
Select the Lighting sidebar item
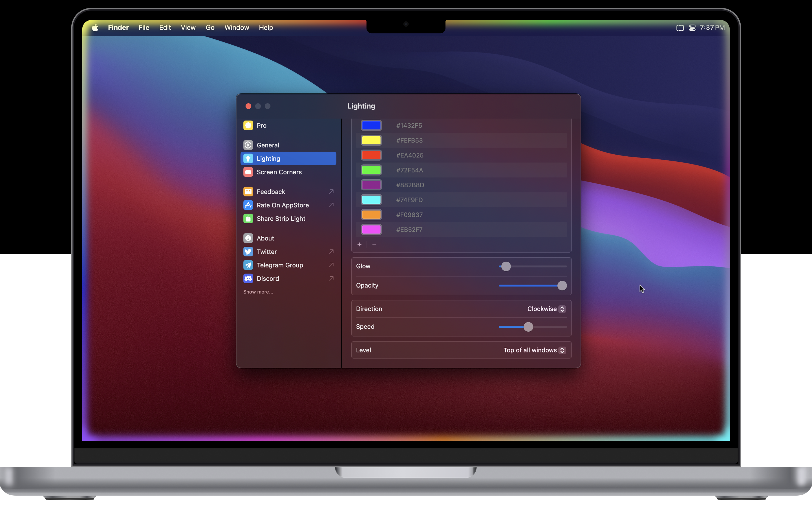288,159
